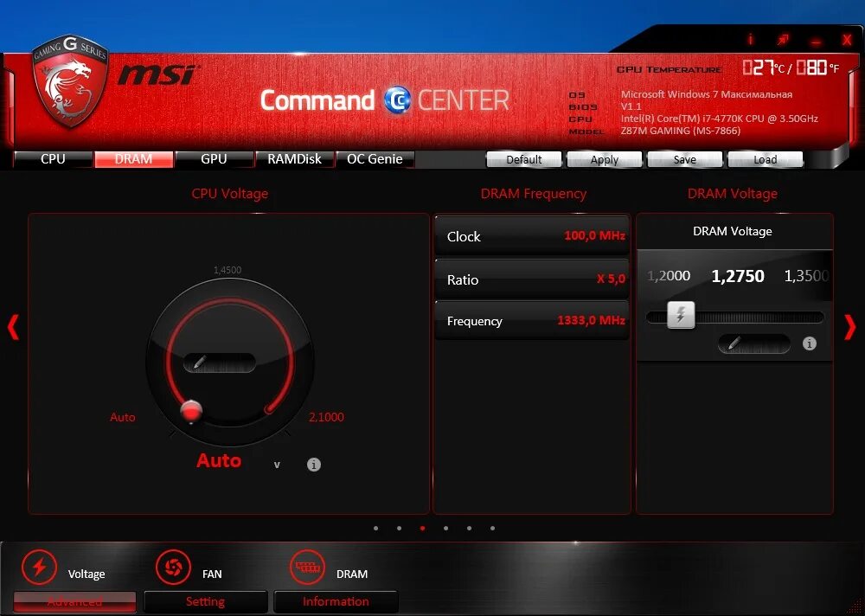Click the Intel Core i7-4770K CPU text

coord(720,119)
